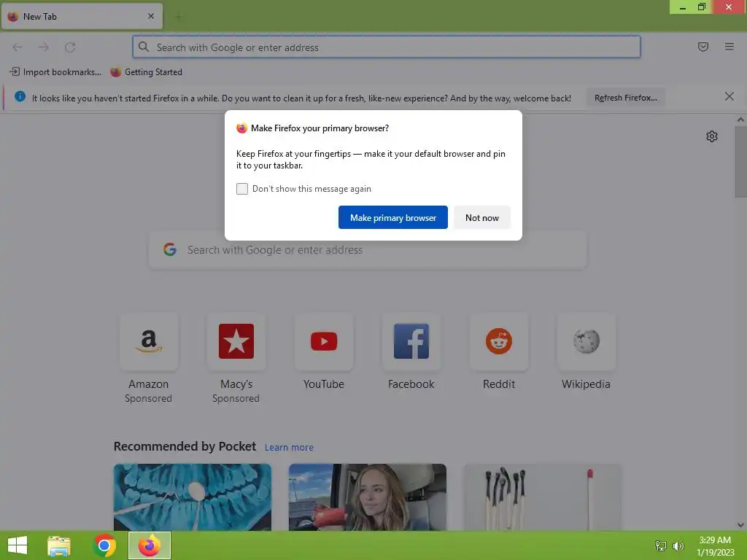Click the Refresh Firefox button
The image size is (747, 560).
click(x=625, y=98)
